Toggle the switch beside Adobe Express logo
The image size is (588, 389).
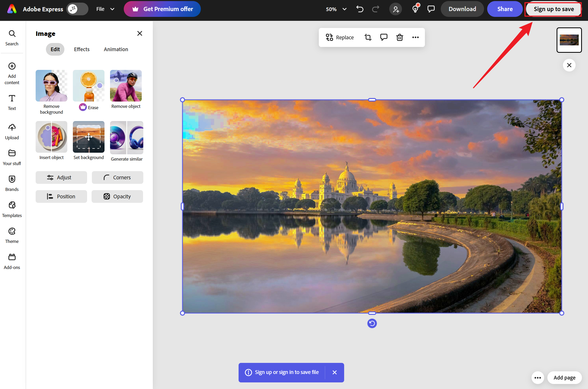(77, 9)
